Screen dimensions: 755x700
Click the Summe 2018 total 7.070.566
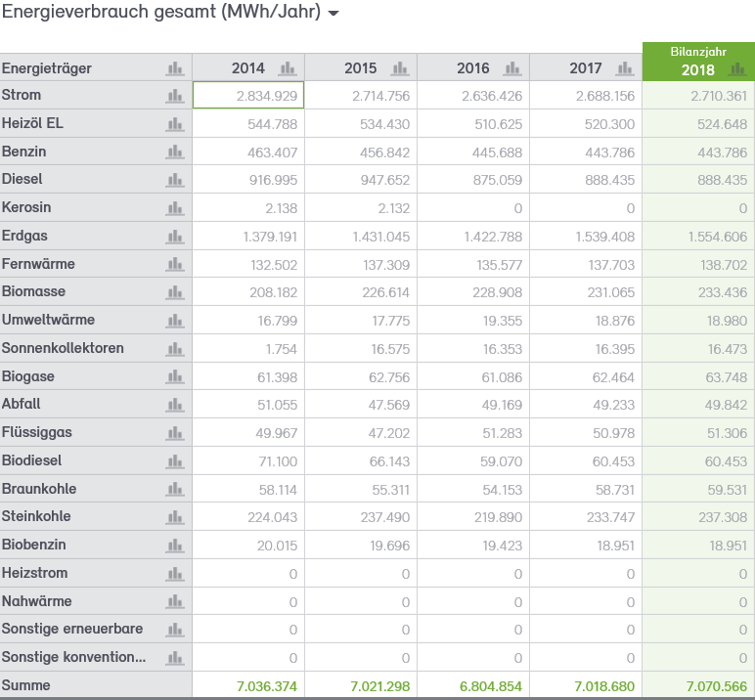point(717,686)
